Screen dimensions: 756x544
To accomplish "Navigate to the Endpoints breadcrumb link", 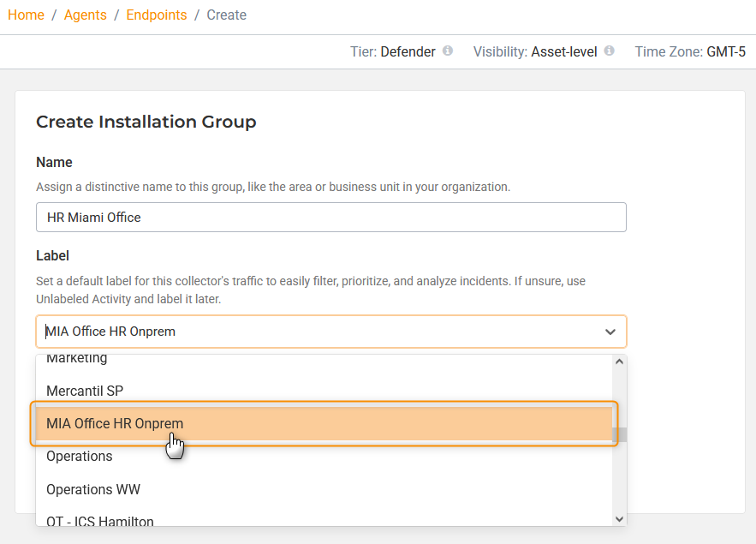I will click(x=157, y=15).
